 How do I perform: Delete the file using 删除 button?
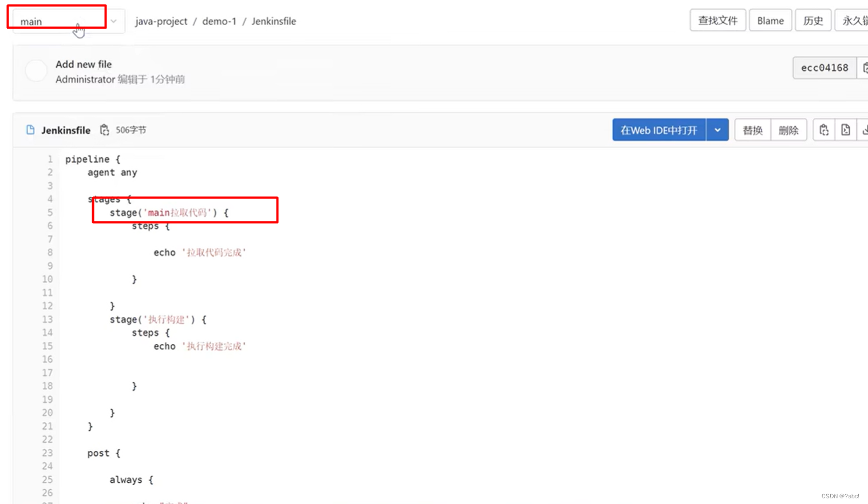(789, 130)
